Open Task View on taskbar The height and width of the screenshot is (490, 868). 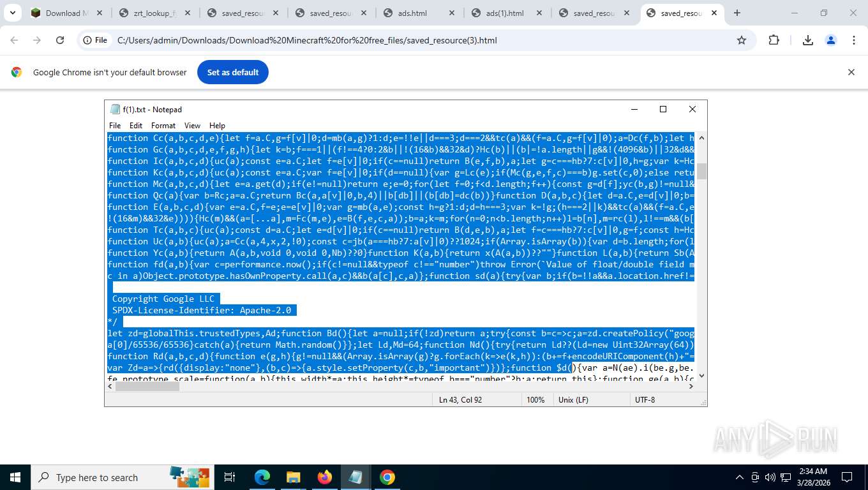(x=230, y=477)
